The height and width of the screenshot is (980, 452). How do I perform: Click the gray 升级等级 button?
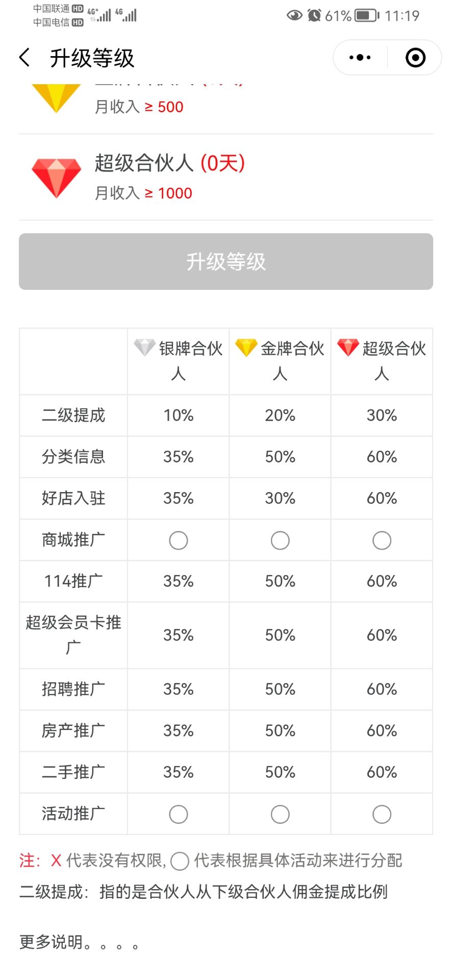(226, 261)
